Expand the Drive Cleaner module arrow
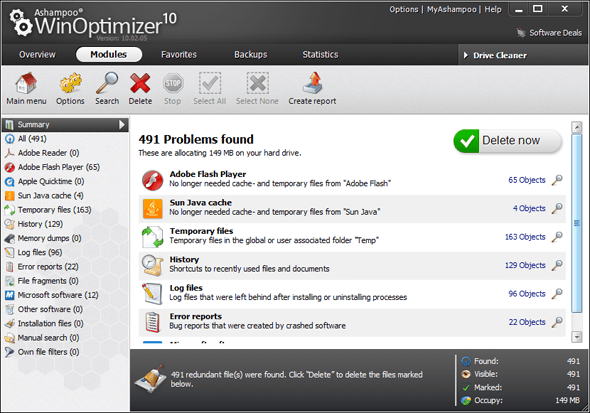590x413 pixels. click(x=466, y=55)
